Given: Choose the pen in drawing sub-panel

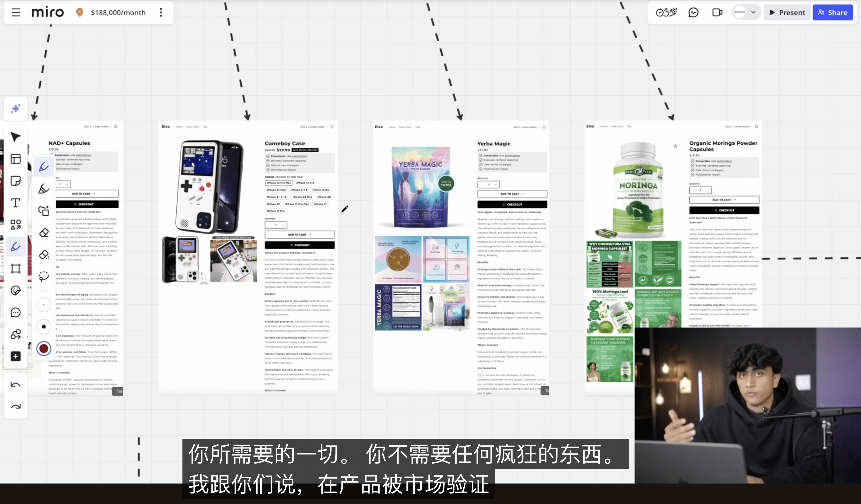Looking at the screenshot, I should [44, 167].
